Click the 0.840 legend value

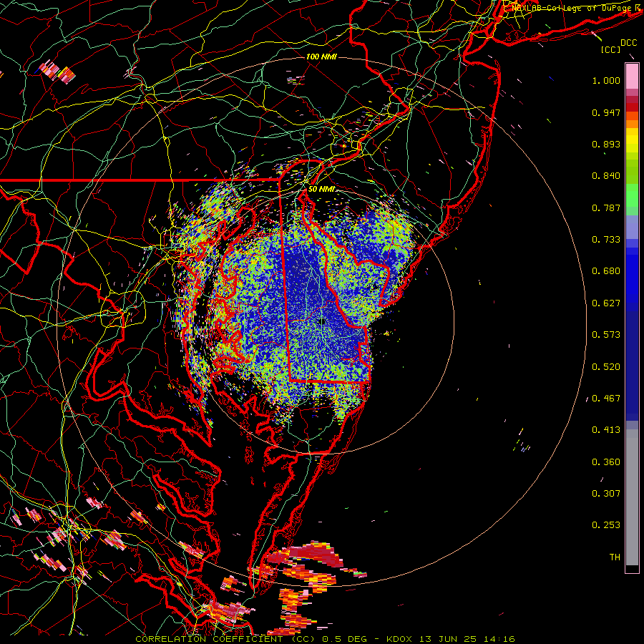click(606, 176)
